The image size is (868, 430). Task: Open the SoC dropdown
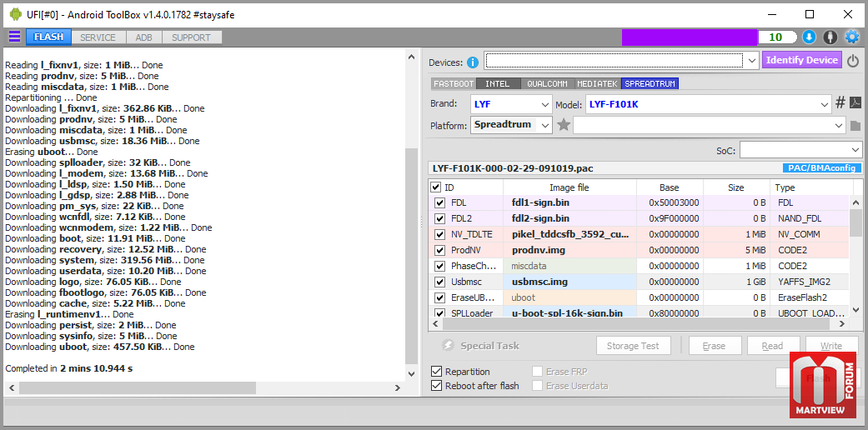coord(855,150)
